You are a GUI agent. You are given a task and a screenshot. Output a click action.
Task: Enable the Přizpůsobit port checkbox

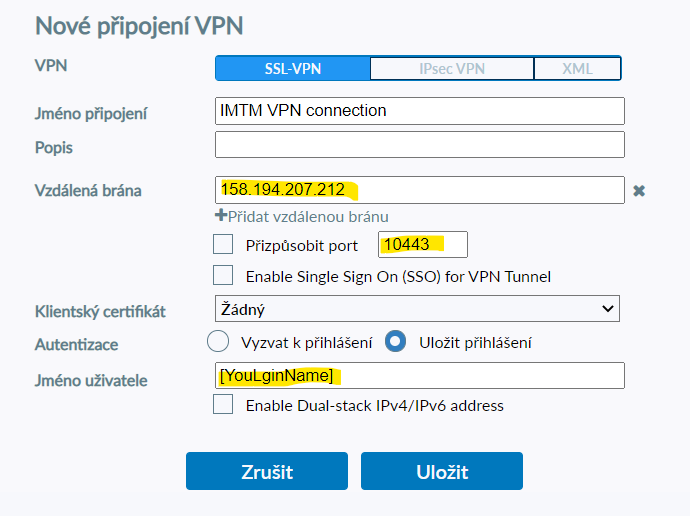pyautogui.click(x=223, y=245)
